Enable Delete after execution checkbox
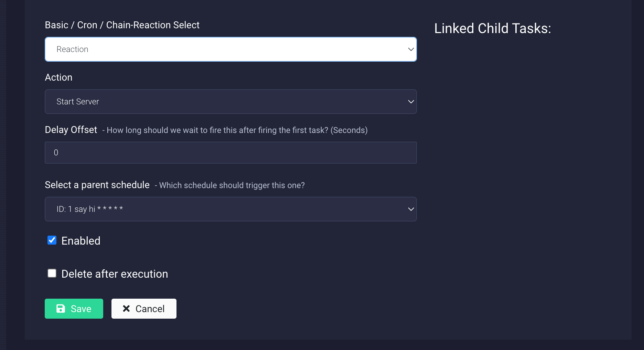The image size is (644, 350). click(x=52, y=273)
